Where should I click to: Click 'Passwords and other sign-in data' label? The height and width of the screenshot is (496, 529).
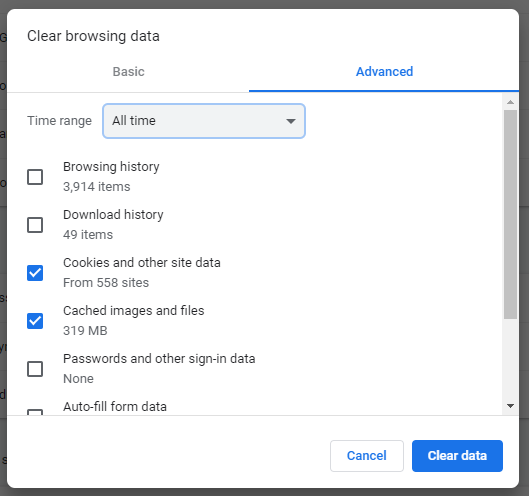tap(159, 359)
